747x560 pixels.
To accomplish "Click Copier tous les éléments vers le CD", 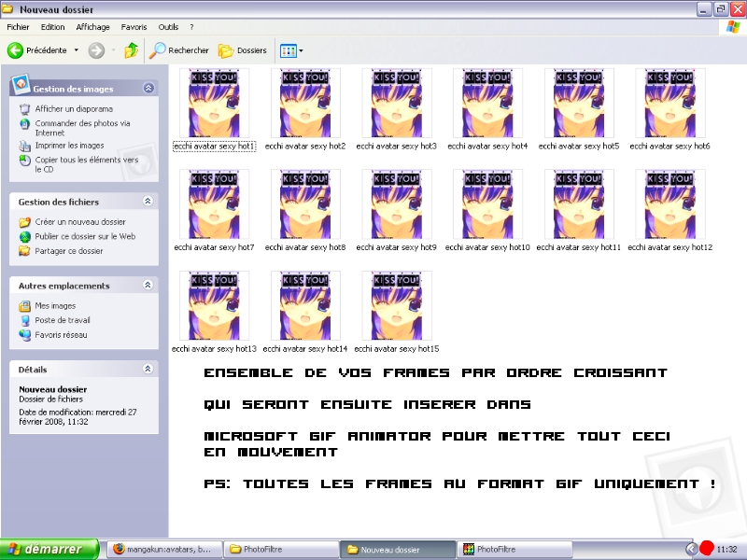I will click(87, 164).
